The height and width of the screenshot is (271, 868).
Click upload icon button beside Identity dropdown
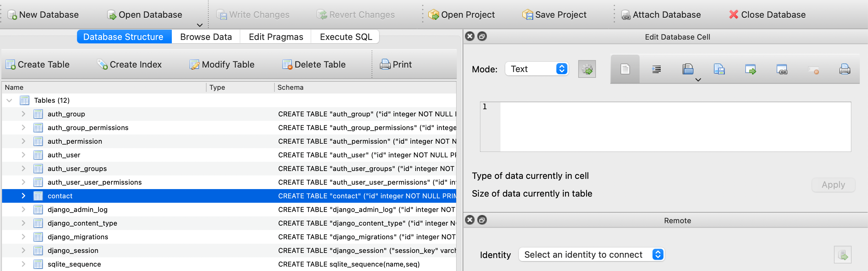843,255
